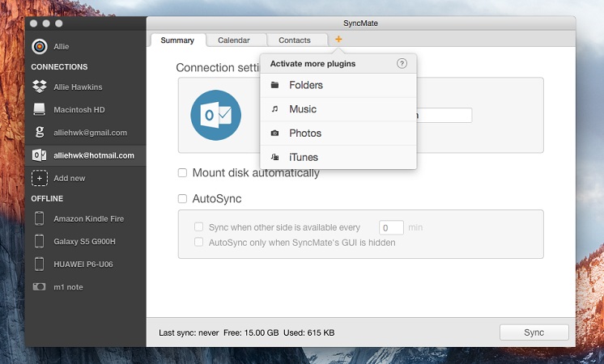
Task: Click the Free: 15.00 GB status text
Action: click(x=251, y=332)
